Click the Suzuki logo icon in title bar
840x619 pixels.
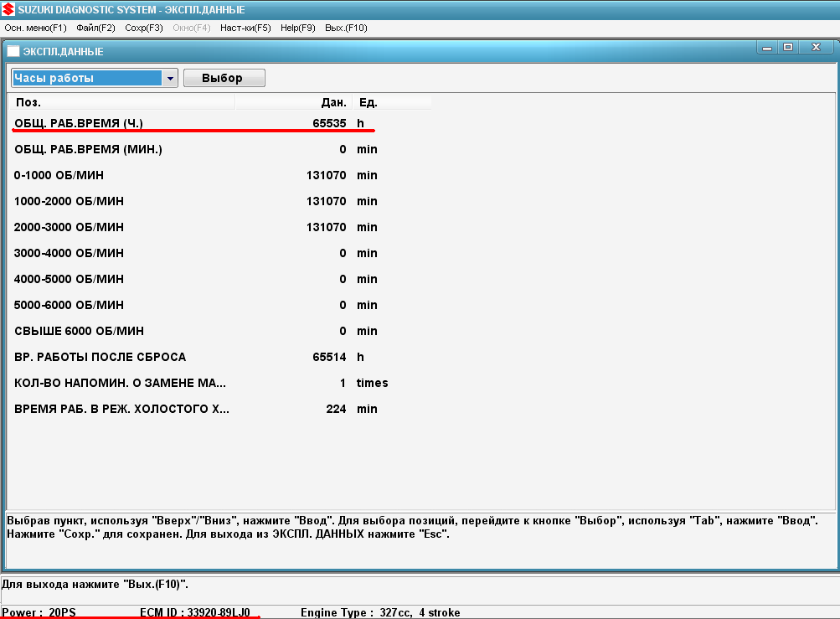pos(8,9)
